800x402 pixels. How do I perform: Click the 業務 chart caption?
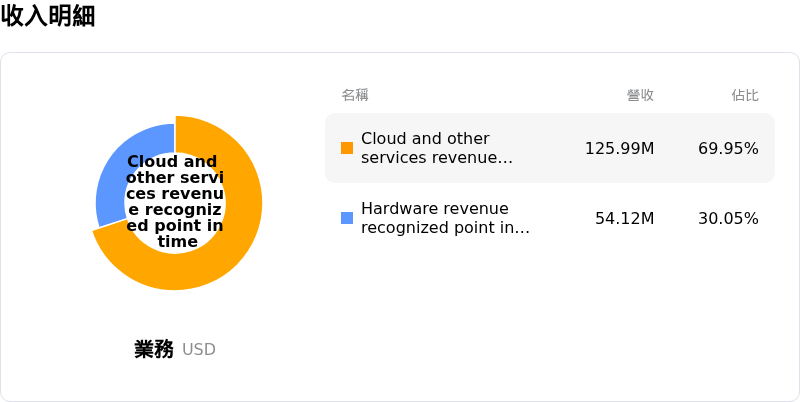[154, 349]
